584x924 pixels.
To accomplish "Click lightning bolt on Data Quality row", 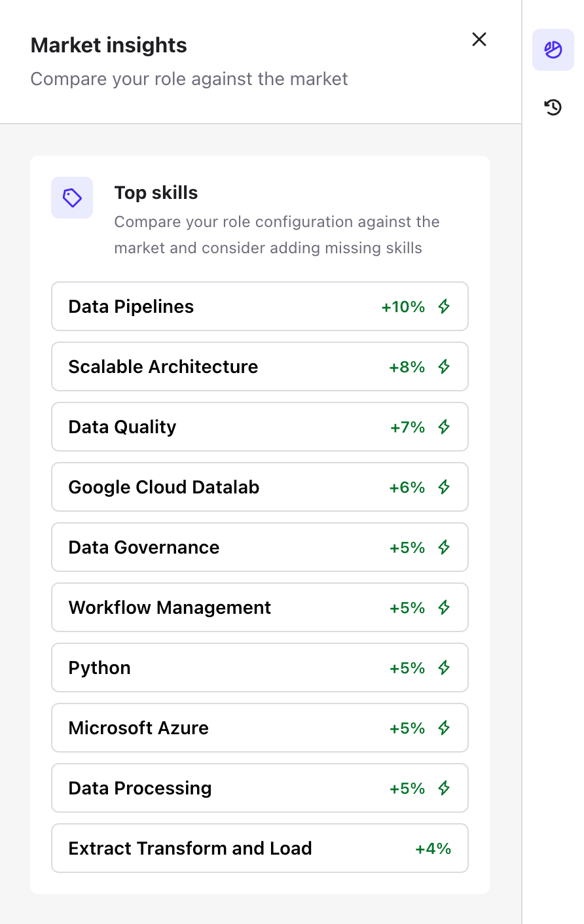I will pos(444,427).
